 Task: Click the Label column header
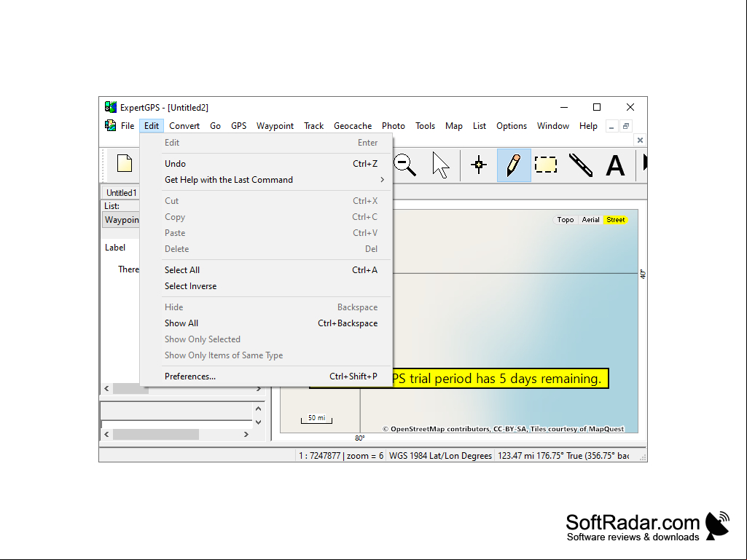115,248
